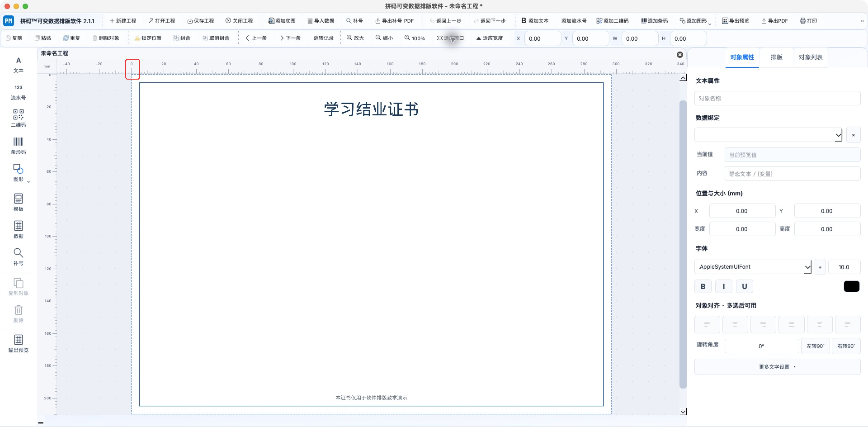The image size is (868, 427).
Task: Expand 添加图形 dropdown arrow in toolbar
Action: [x=710, y=24]
